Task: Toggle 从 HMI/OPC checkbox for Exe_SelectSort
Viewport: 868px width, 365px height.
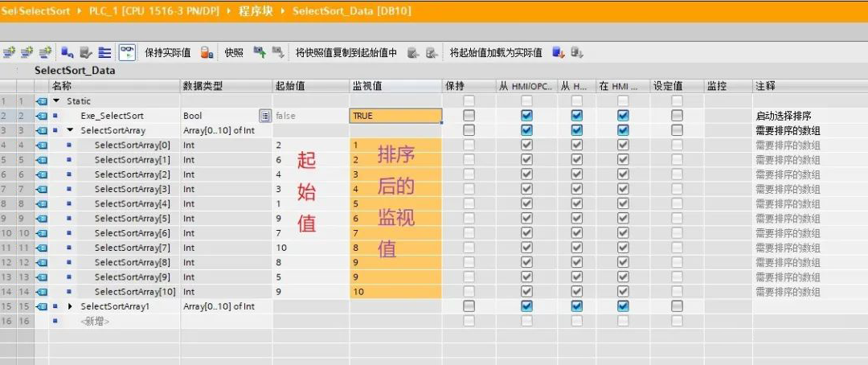Action: point(526,116)
